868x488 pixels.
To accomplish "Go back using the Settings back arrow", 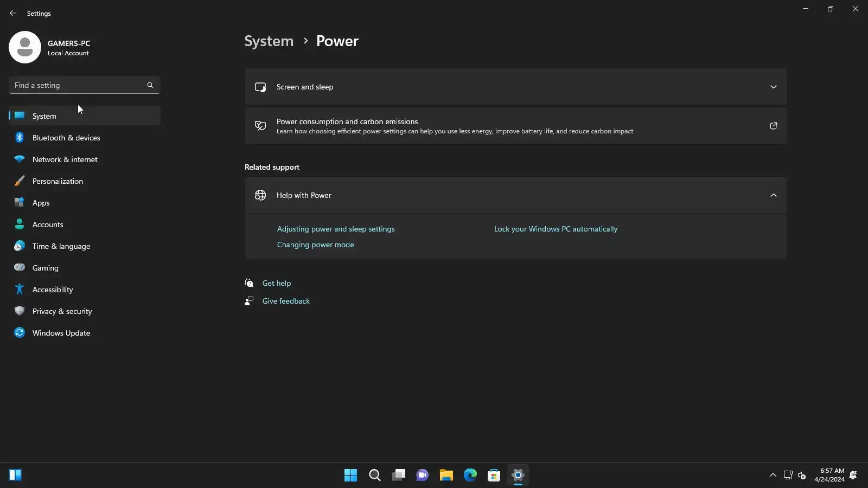I will point(13,13).
